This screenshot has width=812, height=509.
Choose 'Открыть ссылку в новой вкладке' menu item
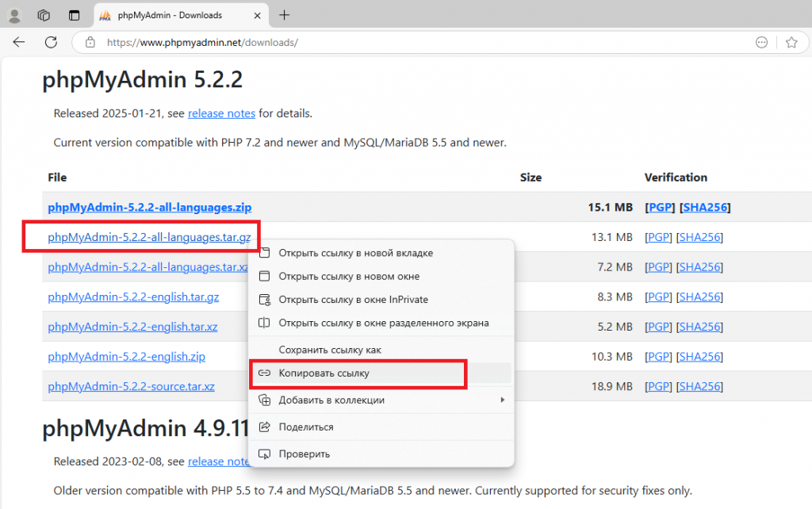tap(381, 253)
